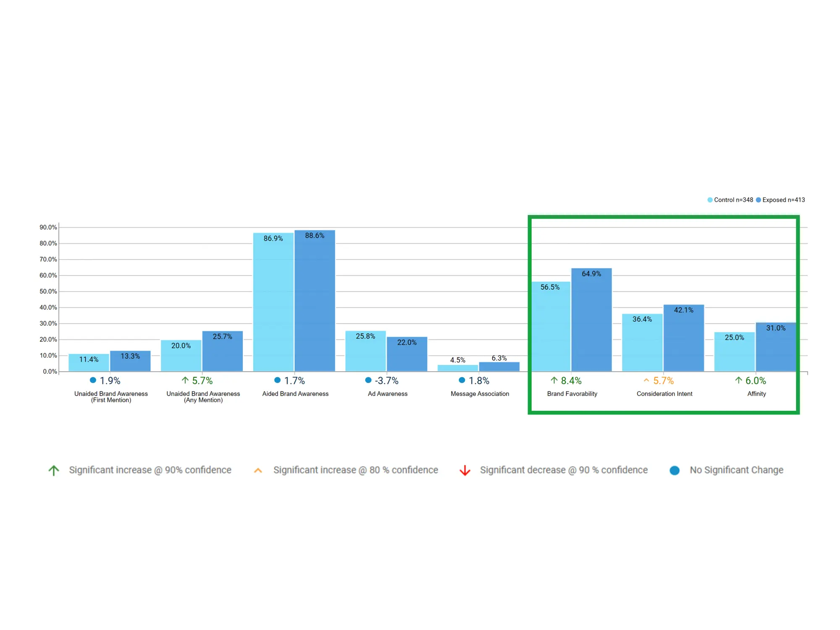This screenshot has width=840, height=630.
Task: Click the 86.9% control bar
Action: click(x=273, y=302)
